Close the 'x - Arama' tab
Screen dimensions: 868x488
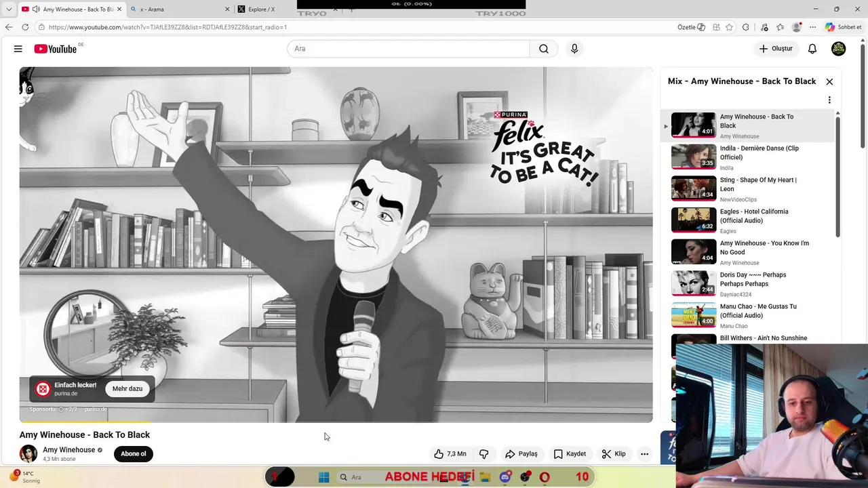pos(227,9)
